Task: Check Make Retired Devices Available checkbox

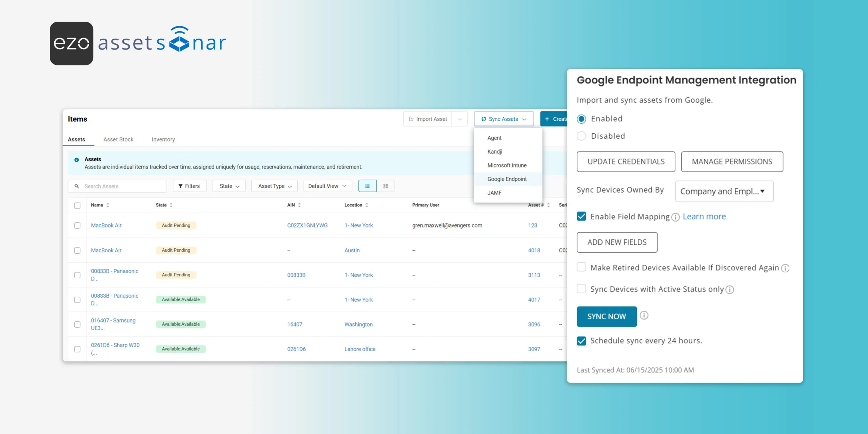Action: (x=581, y=267)
